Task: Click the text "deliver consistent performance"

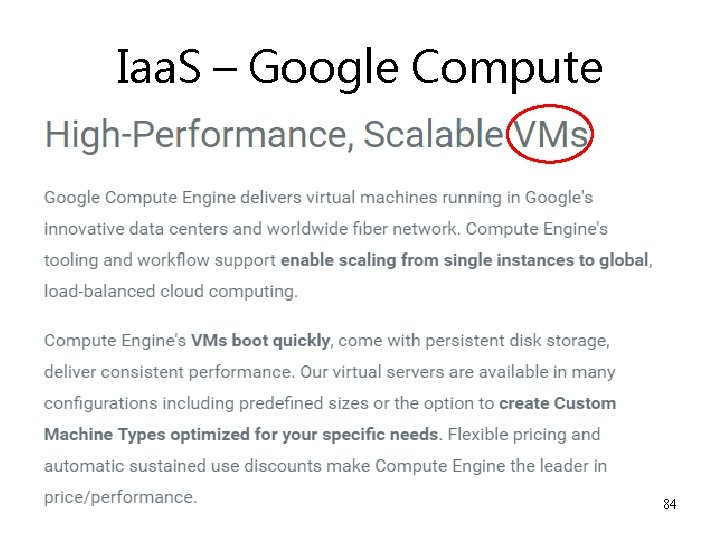Action: 168,372
